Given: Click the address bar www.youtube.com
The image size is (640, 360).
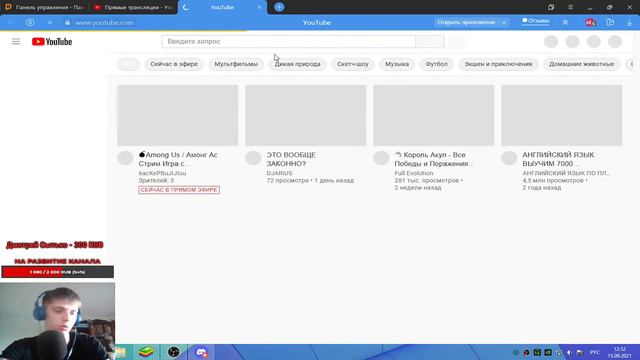Looking at the screenshot, I should point(104,23).
